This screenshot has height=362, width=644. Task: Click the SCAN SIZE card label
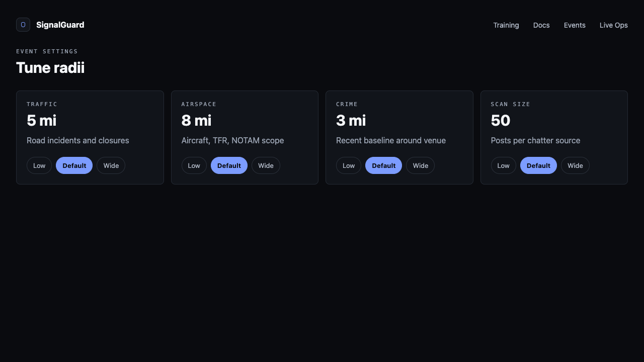511,104
